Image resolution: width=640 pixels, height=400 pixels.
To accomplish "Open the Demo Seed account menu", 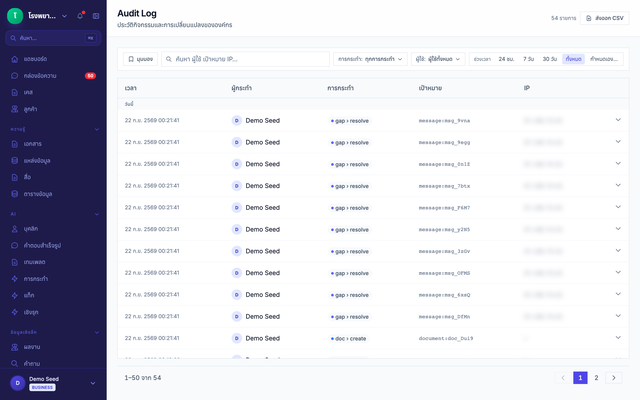I will coord(53,383).
